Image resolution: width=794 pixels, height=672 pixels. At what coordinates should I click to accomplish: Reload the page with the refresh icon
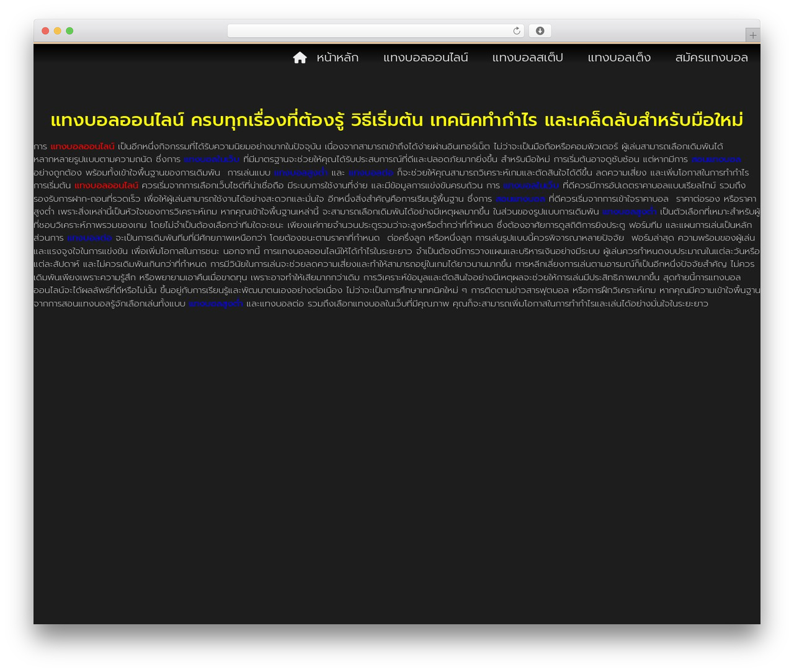point(516,31)
